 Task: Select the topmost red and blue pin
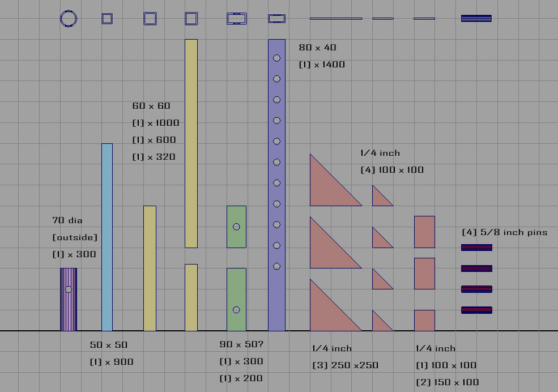click(476, 248)
